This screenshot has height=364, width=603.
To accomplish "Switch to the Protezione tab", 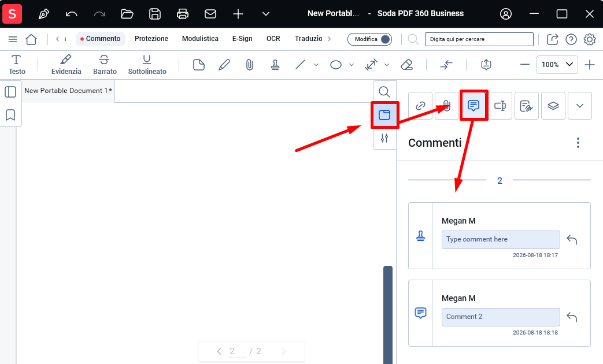I will (x=151, y=39).
